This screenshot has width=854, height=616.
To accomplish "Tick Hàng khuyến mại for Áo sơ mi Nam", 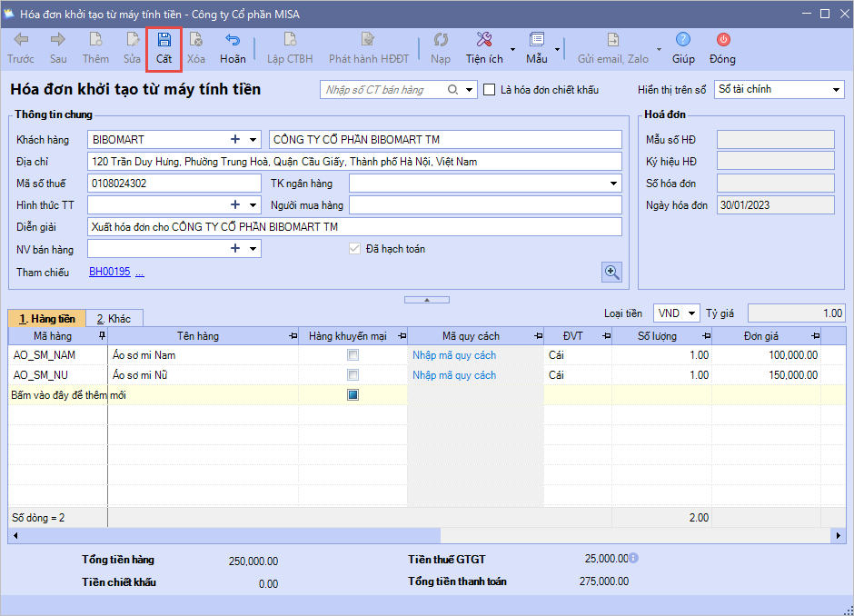I will click(353, 355).
